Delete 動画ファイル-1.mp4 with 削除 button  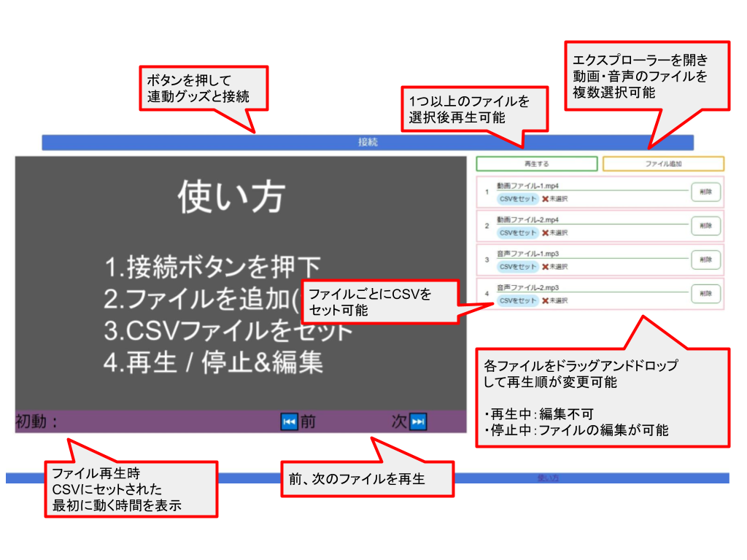point(705,192)
